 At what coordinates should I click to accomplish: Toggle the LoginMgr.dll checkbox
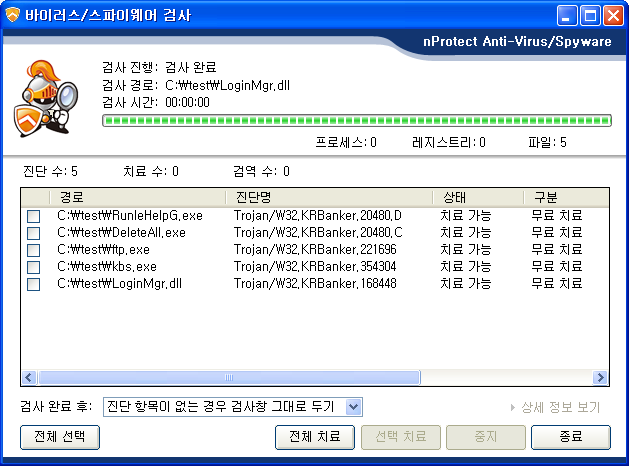pyautogui.click(x=34, y=284)
